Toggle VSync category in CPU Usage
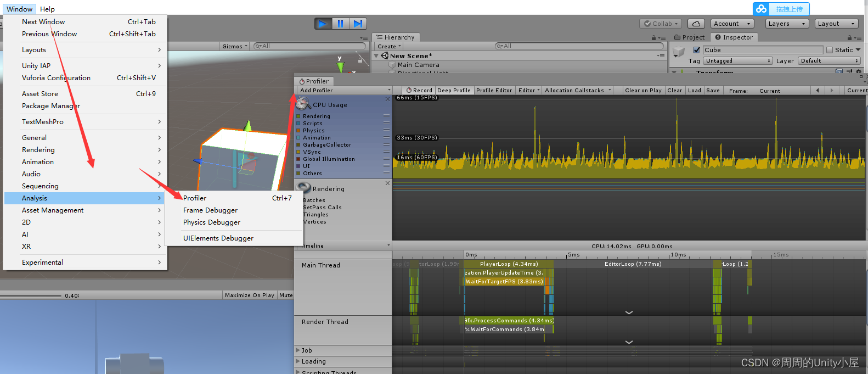The width and height of the screenshot is (868, 374). [x=298, y=152]
